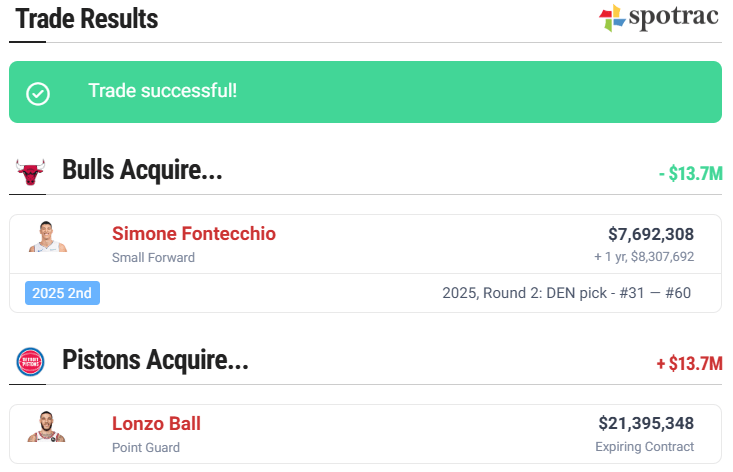Click the Bulls' green -$13.7M amount

click(x=690, y=174)
